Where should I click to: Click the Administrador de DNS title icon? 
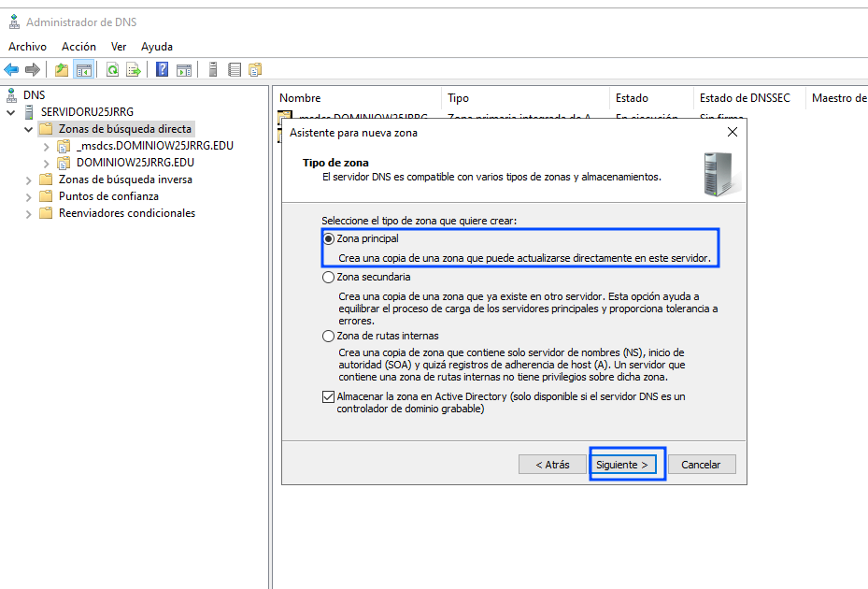[14, 22]
